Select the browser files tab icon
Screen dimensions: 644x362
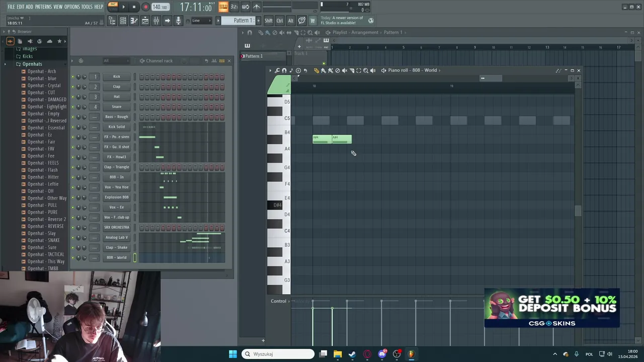pyautogui.click(x=20, y=41)
